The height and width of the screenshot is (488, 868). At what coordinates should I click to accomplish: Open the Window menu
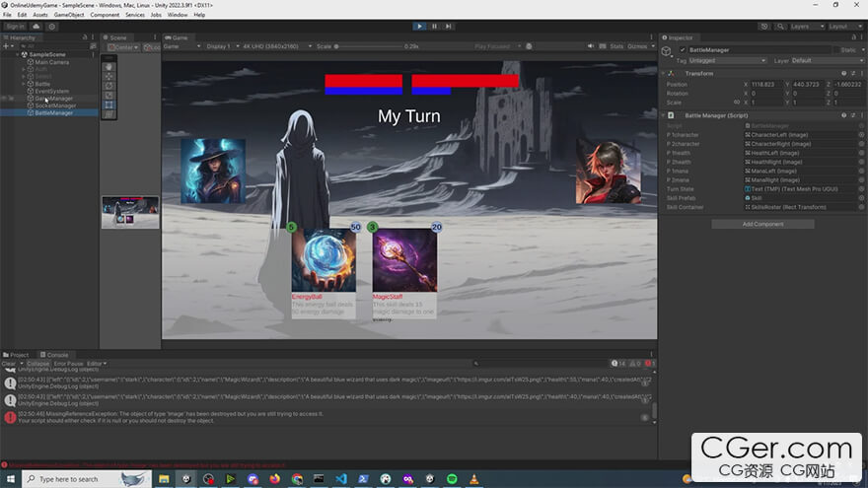click(x=178, y=15)
